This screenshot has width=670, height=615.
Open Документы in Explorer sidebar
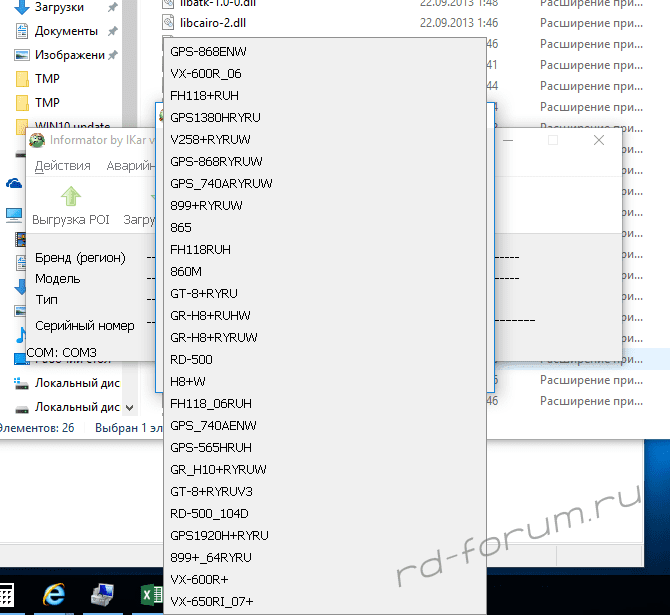click(x=66, y=31)
